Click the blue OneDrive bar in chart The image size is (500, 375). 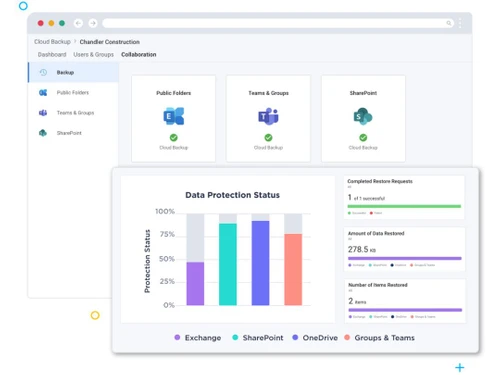pos(260,263)
